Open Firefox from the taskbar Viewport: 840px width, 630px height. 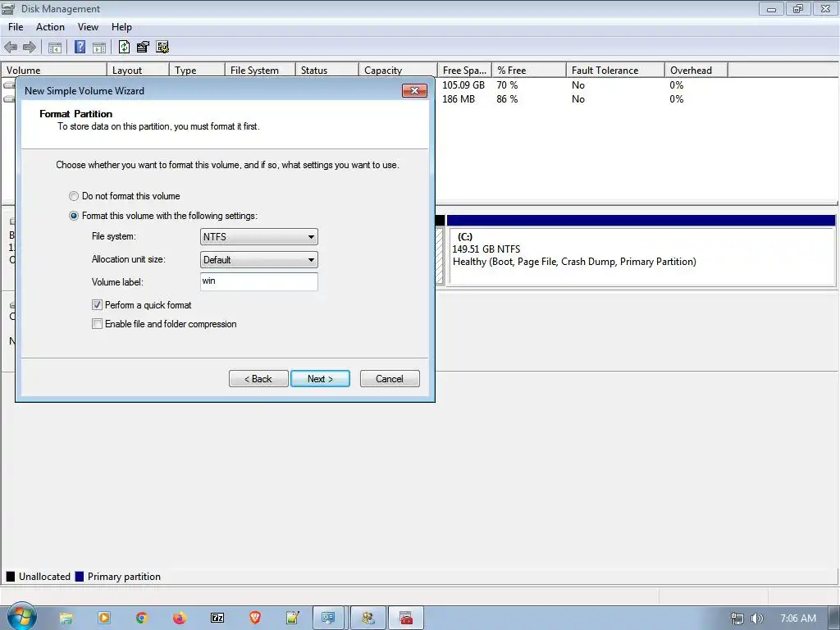pos(180,619)
